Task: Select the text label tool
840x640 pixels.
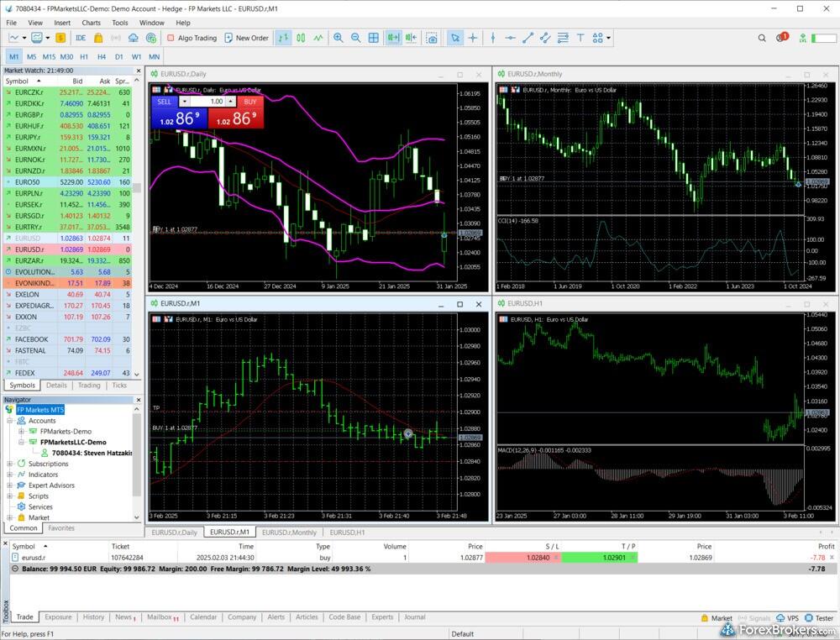Action: click(x=580, y=38)
